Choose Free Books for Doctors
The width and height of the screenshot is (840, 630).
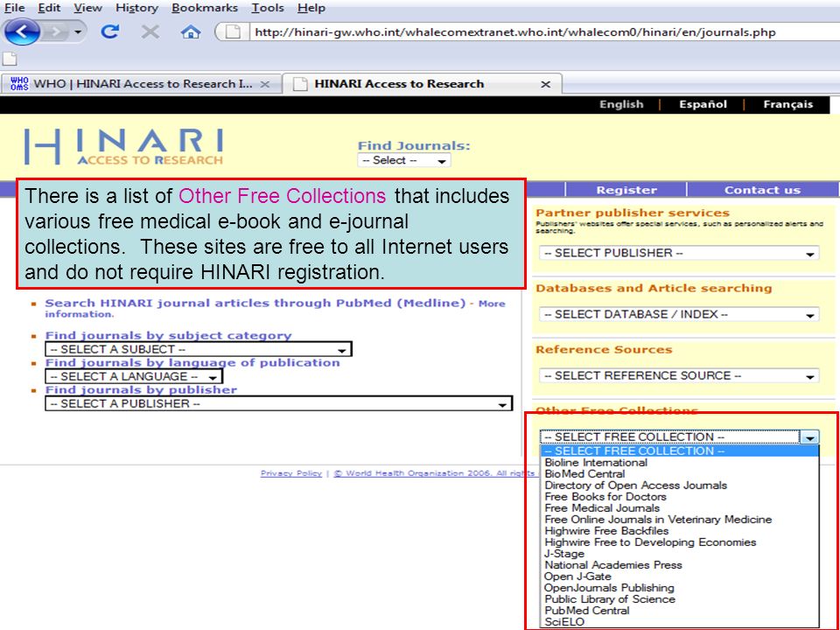click(679, 497)
